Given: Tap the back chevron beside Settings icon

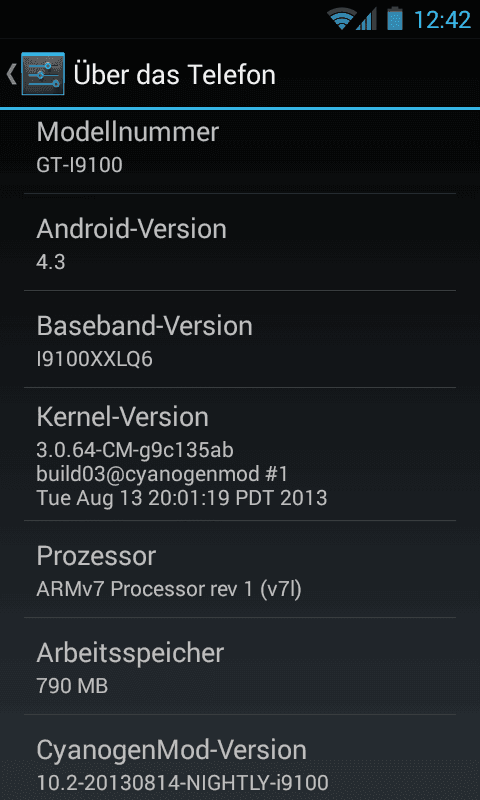Looking at the screenshot, I should (x=11, y=74).
